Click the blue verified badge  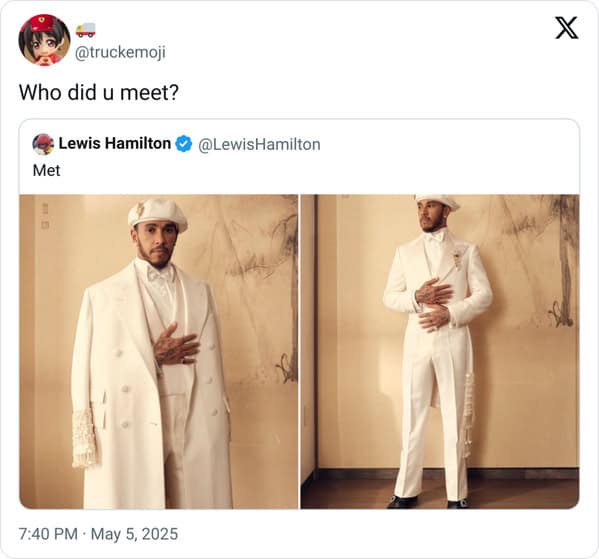click(x=184, y=144)
